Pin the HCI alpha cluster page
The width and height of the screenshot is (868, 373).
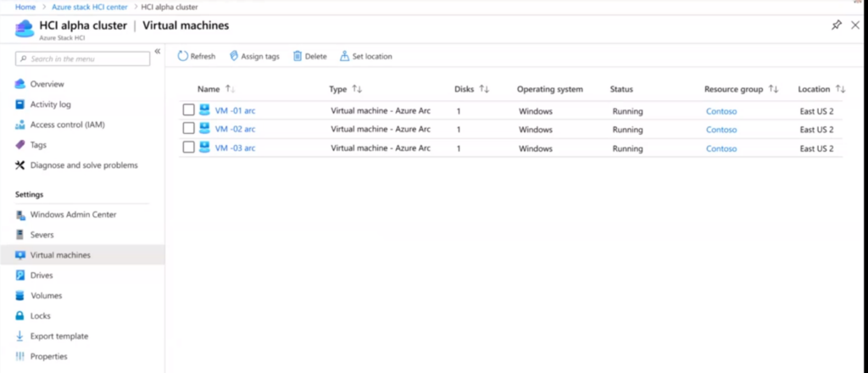coord(837,25)
